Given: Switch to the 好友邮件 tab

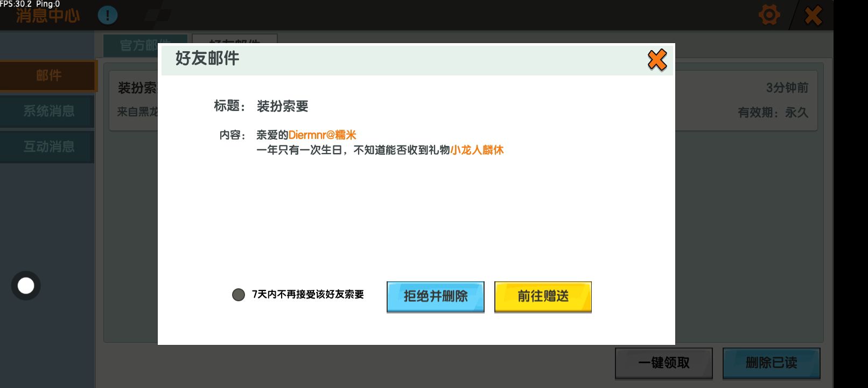Looking at the screenshot, I should click(235, 39).
